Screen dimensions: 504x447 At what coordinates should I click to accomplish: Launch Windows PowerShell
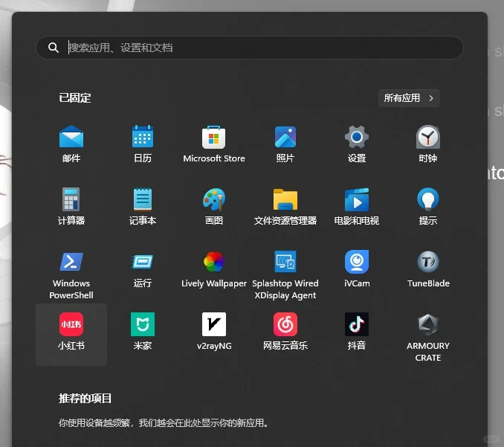coord(71,275)
